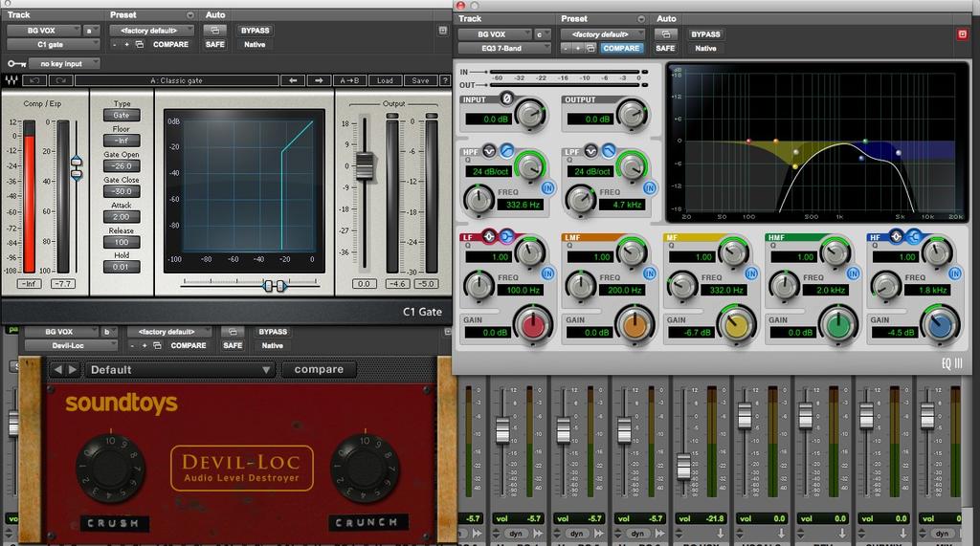Toggle BYPASS on the C1 gate plug-in
Viewport: 980px width, 546px height.
click(x=255, y=30)
